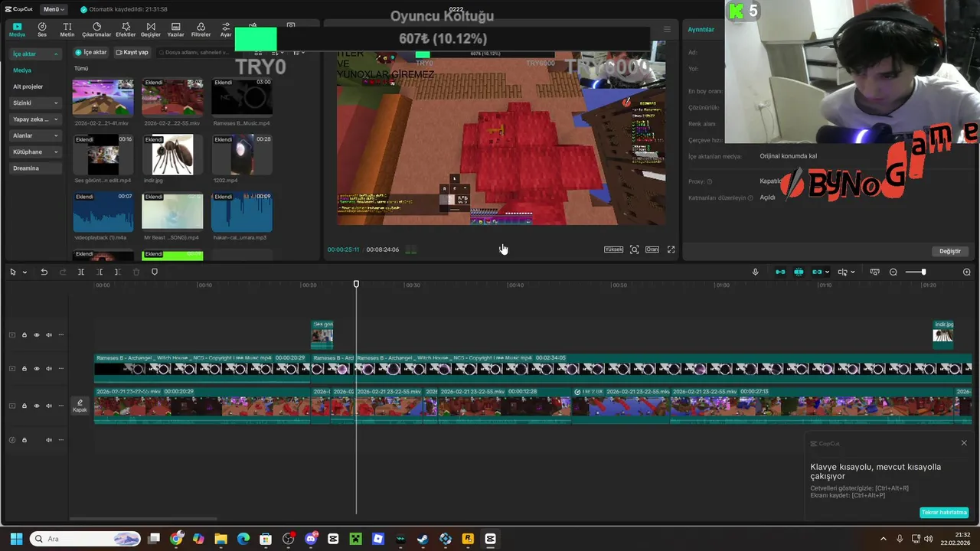Expand the Alanlar section

tap(35, 135)
